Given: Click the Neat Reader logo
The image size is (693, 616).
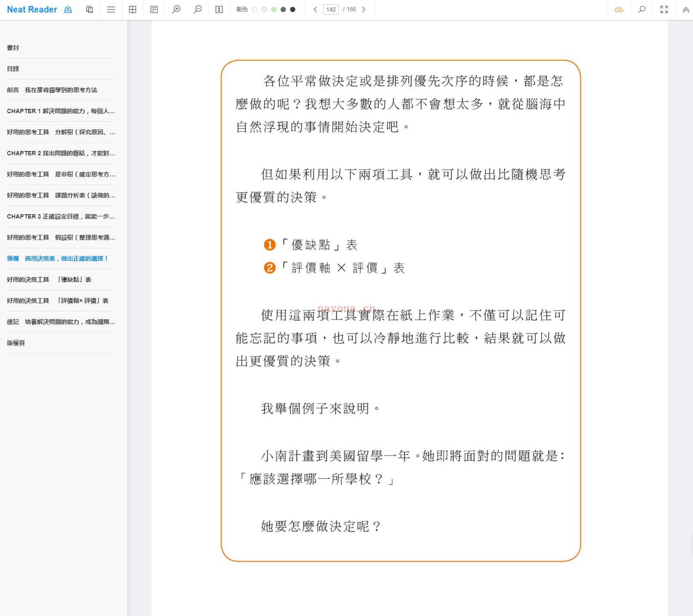Looking at the screenshot, I should pyautogui.click(x=32, y=9).
